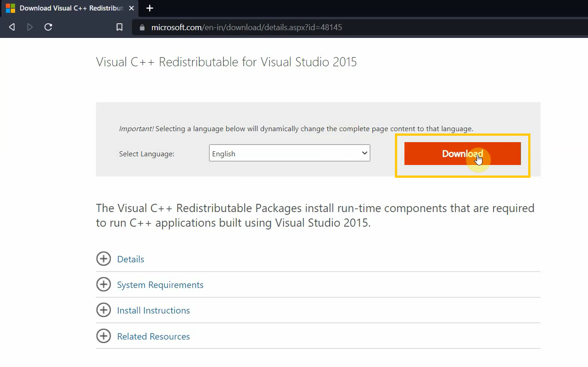
Task: Click the Install Instructions link text
Action: coord(153,310)
